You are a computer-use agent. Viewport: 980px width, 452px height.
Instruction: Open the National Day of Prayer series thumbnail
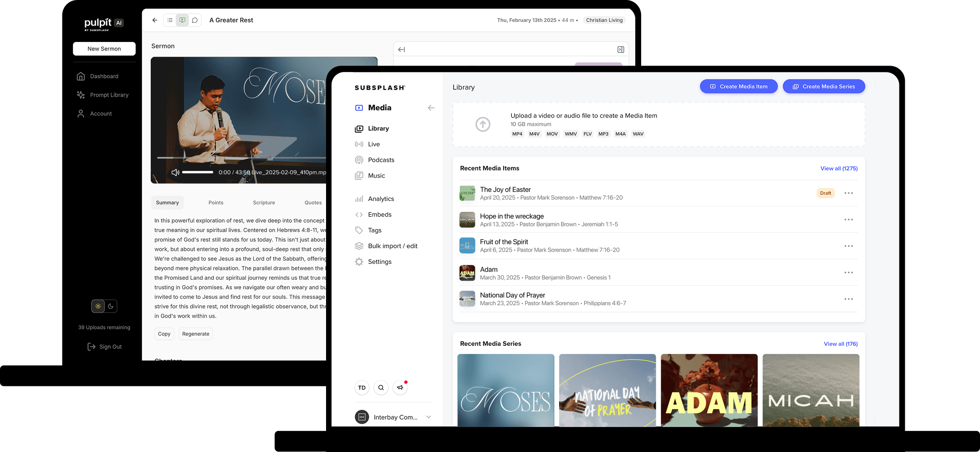pyautogui.click(x=607, y=390)
